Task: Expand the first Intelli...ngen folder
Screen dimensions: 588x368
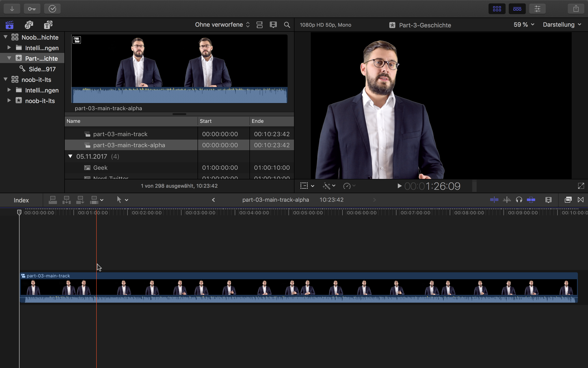Action: (9, 47)
